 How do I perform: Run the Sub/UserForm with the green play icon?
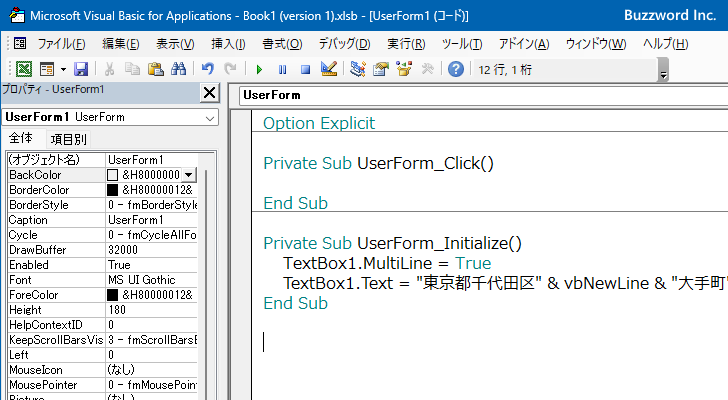pyautogui.click(x=259, y=70)
